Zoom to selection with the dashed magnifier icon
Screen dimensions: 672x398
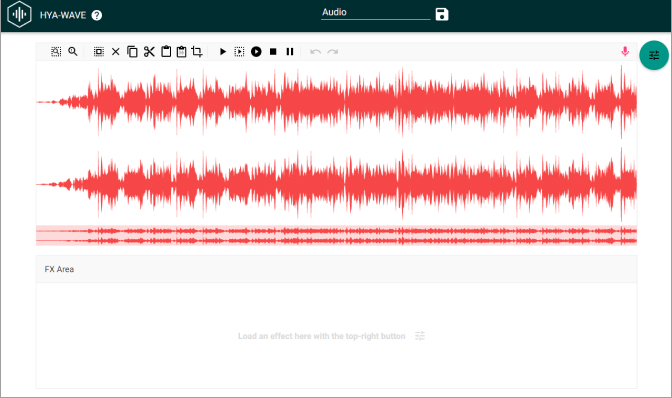[56, 52]
